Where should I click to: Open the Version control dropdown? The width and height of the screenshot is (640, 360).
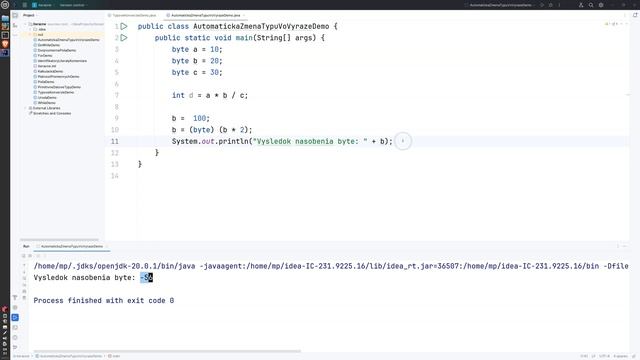(x=73, y=5)
